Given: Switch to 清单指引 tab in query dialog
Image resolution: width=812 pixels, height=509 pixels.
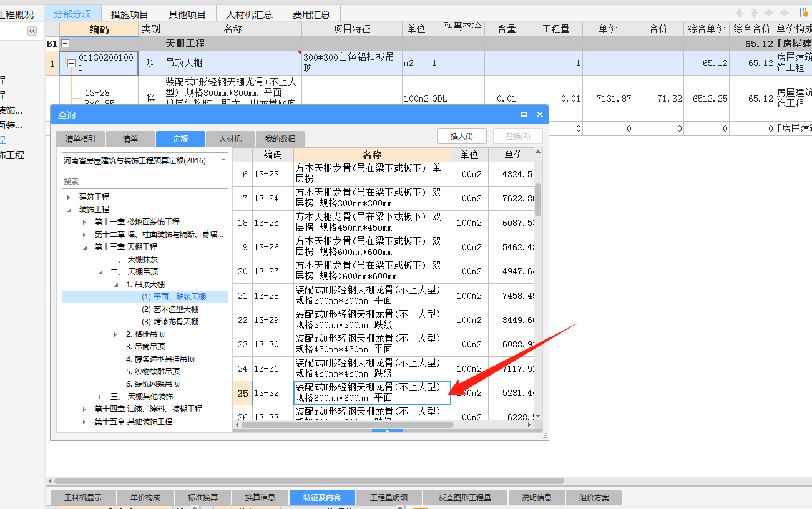Looking at the screenshot, I should pos(81,139).
